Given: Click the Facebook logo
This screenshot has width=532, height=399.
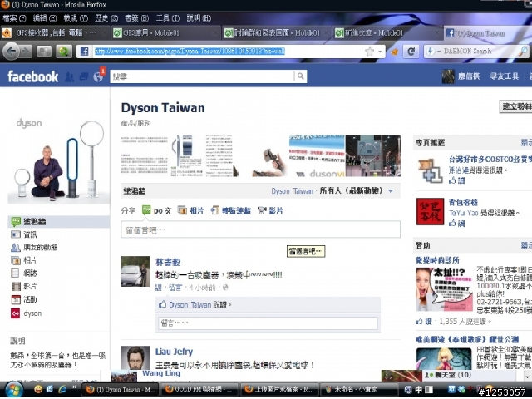Looking at the screenshot, I should [33, 76].
